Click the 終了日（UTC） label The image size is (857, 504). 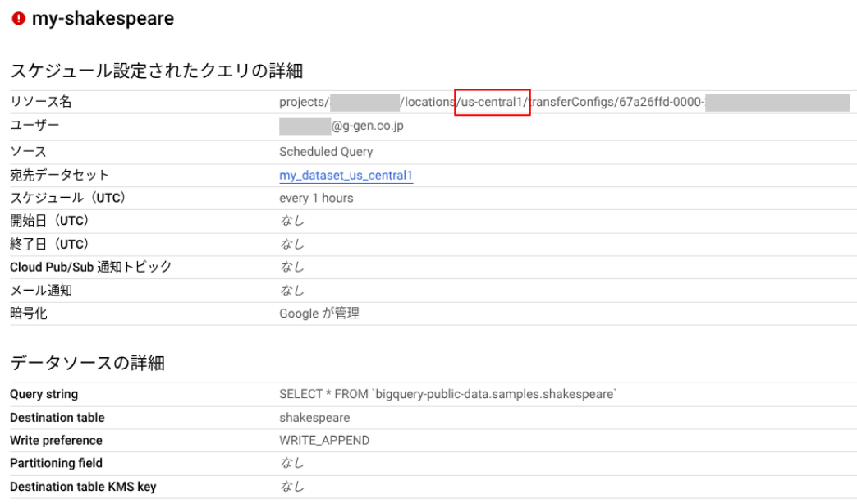(x=49, y=244)
